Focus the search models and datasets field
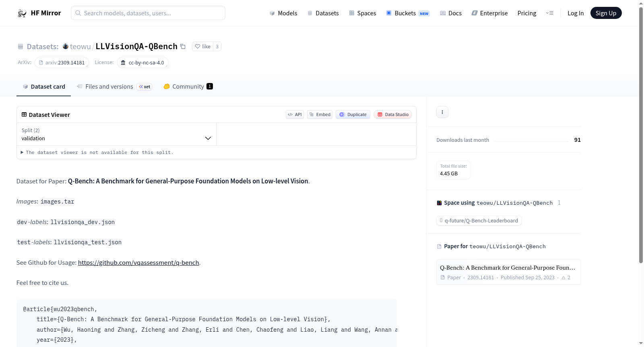The width and height of the screenshot is (644, 347). coord(148,13)
